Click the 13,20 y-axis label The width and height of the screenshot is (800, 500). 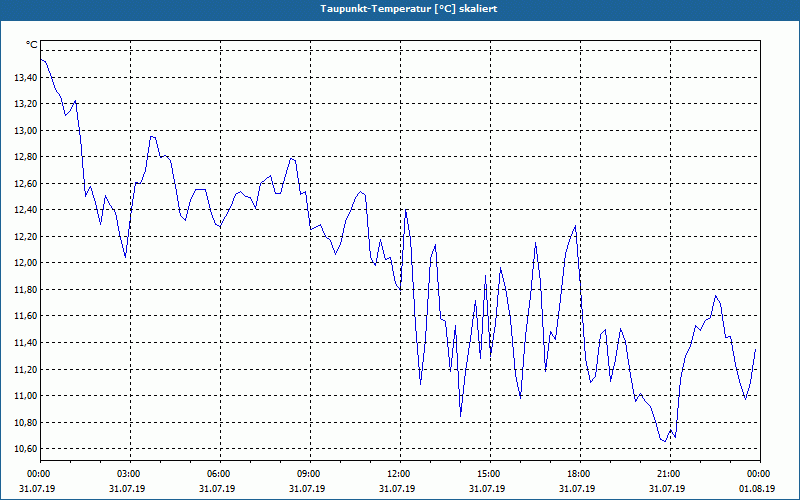click(x=26, y=104)
